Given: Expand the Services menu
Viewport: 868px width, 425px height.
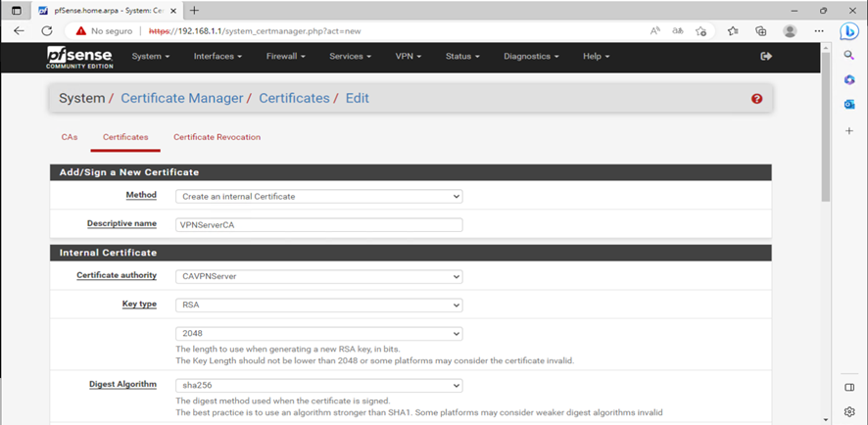Looking at the screenshot, I should coord(350,57).
